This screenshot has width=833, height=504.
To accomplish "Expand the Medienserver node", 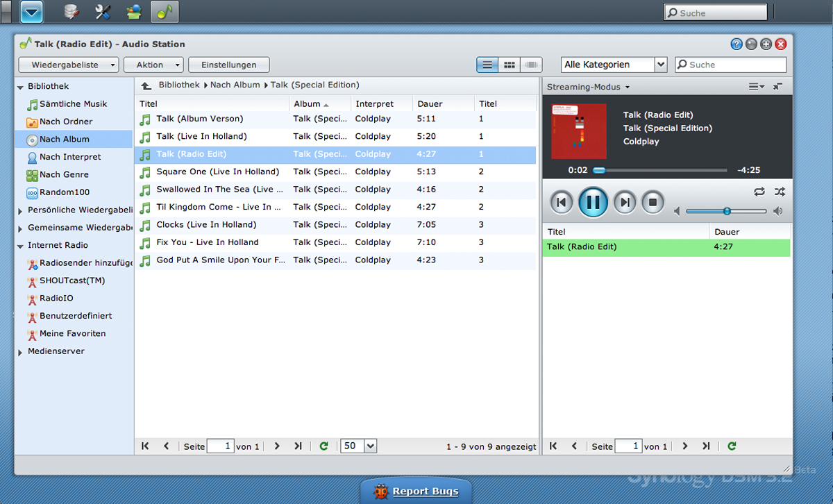I will [20, 352].
